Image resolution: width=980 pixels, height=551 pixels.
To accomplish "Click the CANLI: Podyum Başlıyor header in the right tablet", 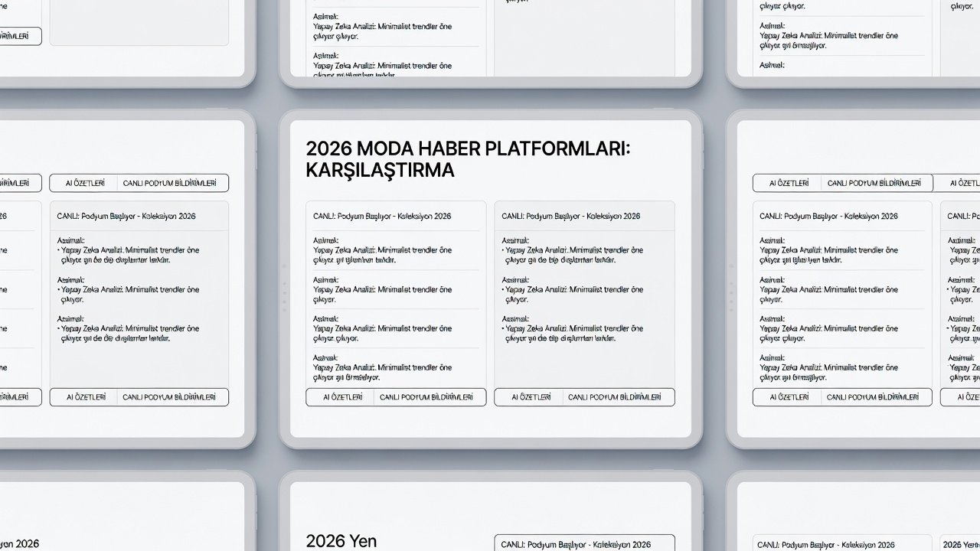I will (828, 217).
